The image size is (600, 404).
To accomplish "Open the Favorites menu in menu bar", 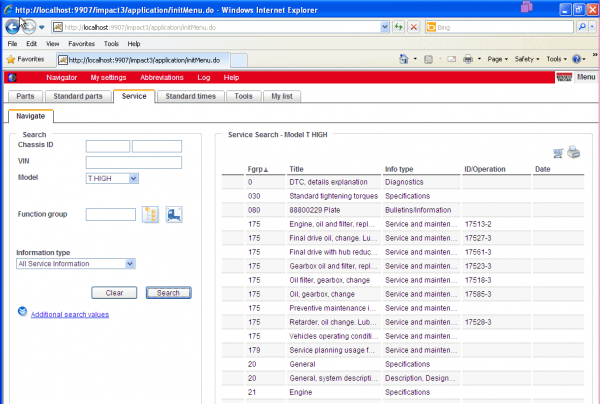I will point(82,44).
